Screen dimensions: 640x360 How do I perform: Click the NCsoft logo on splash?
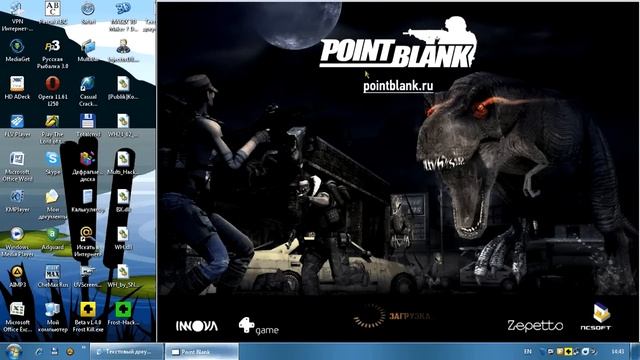(x=596, y=316)
